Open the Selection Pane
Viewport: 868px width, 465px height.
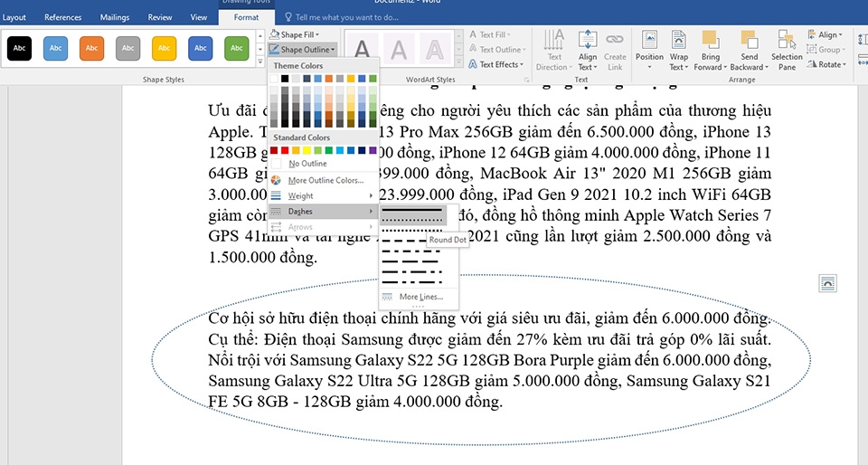coord(787,51)
